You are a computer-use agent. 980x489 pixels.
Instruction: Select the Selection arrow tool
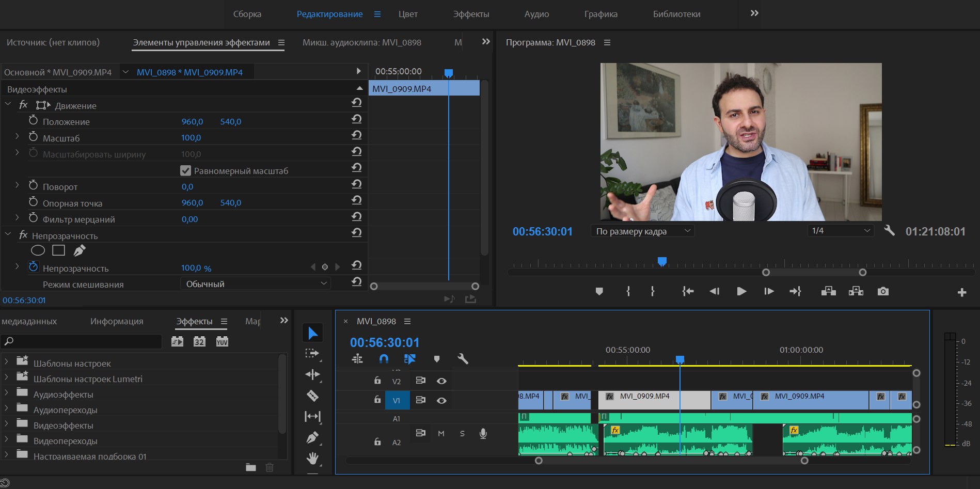pyautogui.click(x=313, y=333)
